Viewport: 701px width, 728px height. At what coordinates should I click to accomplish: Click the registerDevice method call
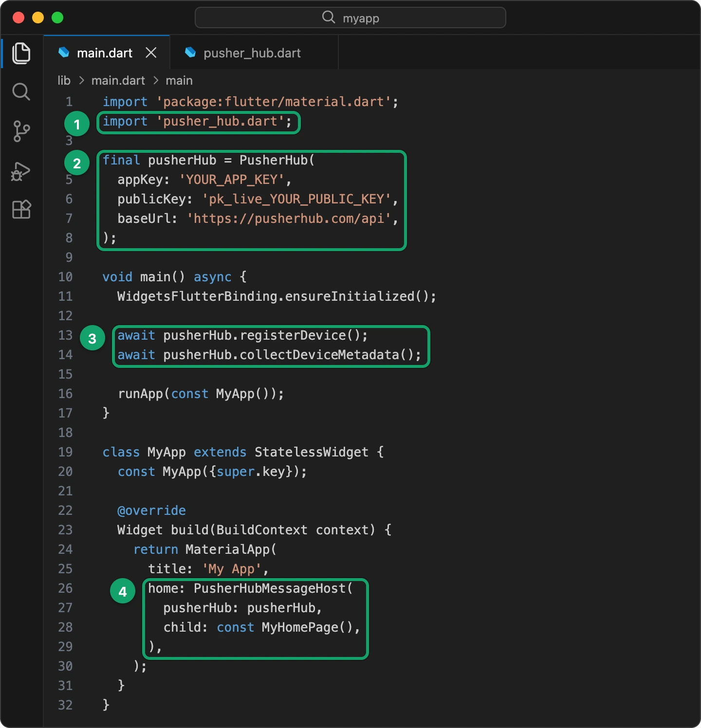[293, 335]
